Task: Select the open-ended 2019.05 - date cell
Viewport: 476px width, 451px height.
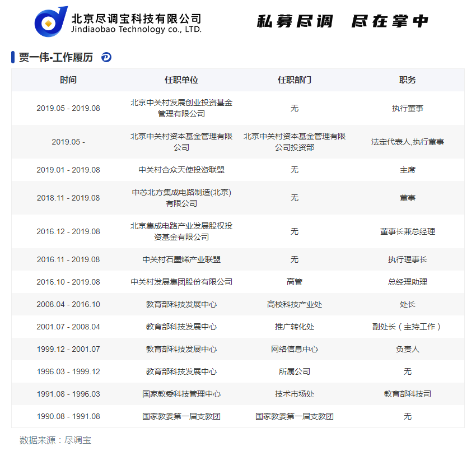Action: [68, 142]
